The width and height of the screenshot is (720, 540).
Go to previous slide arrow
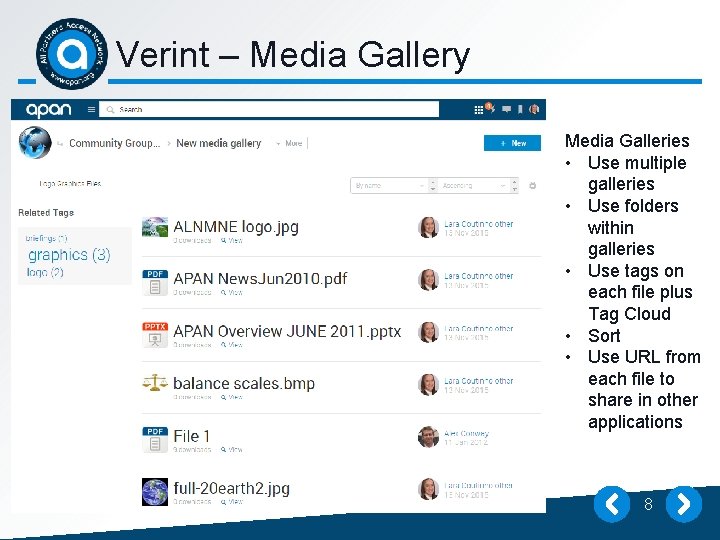pos(612,504)
